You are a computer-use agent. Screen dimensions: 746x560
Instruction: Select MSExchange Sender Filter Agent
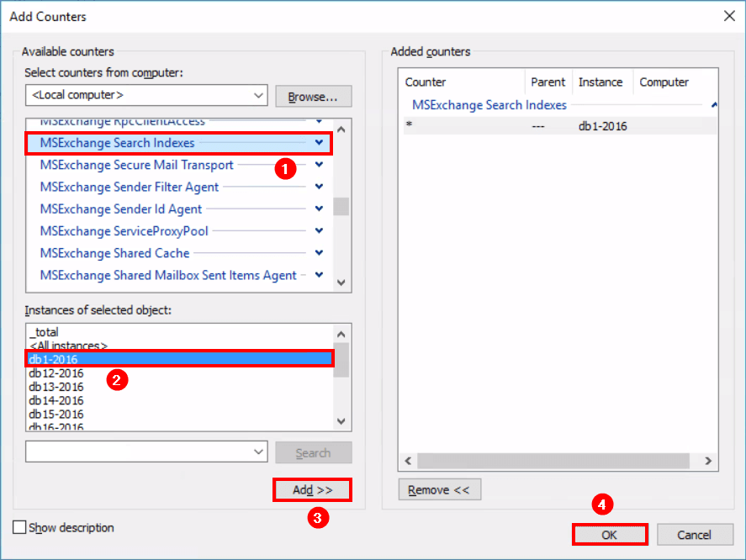tap(129, 187)
